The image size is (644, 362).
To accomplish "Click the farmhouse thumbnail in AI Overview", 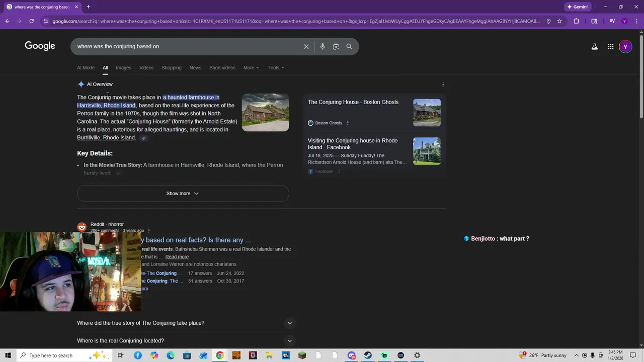I will pos(265,112).
